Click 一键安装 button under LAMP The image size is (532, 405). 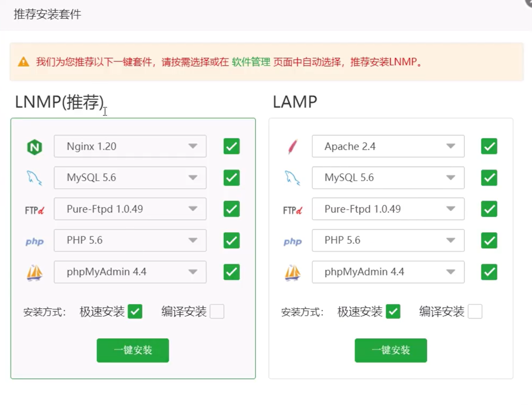tap(391, 350)
